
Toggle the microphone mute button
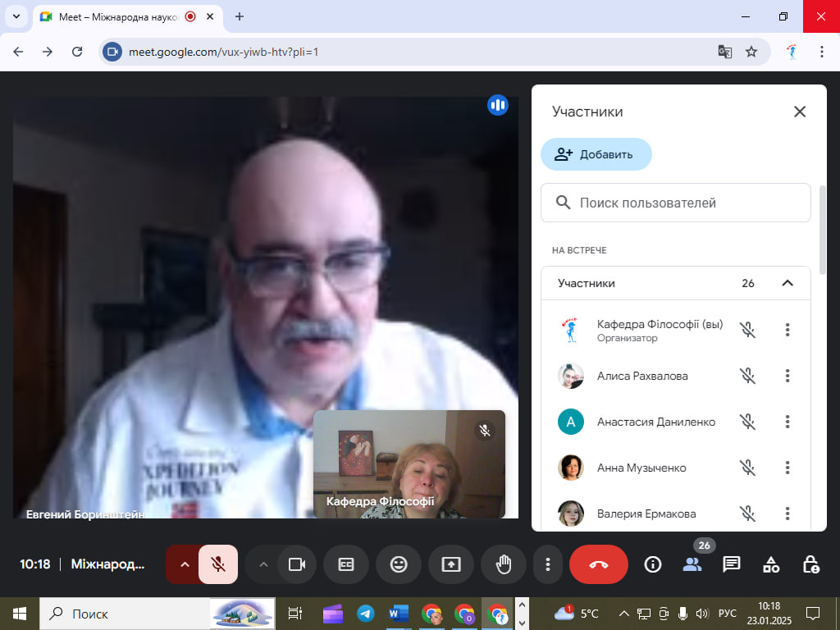[218, 564]
